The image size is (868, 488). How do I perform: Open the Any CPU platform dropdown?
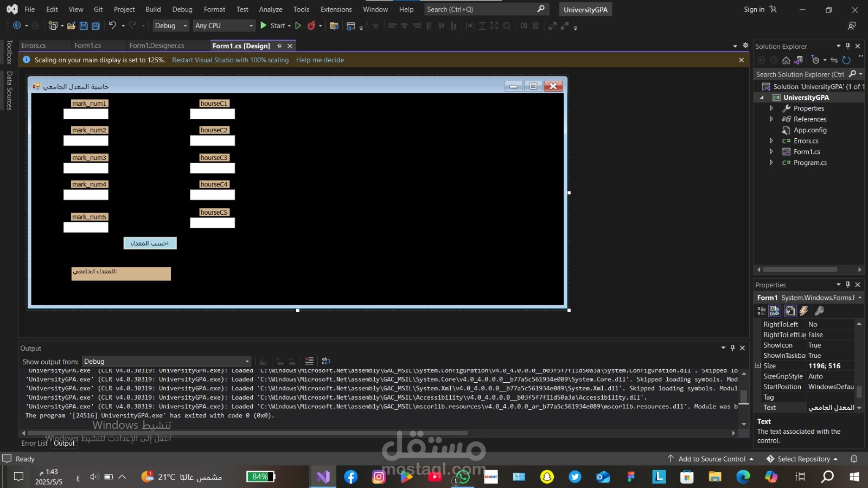[224, 25]
